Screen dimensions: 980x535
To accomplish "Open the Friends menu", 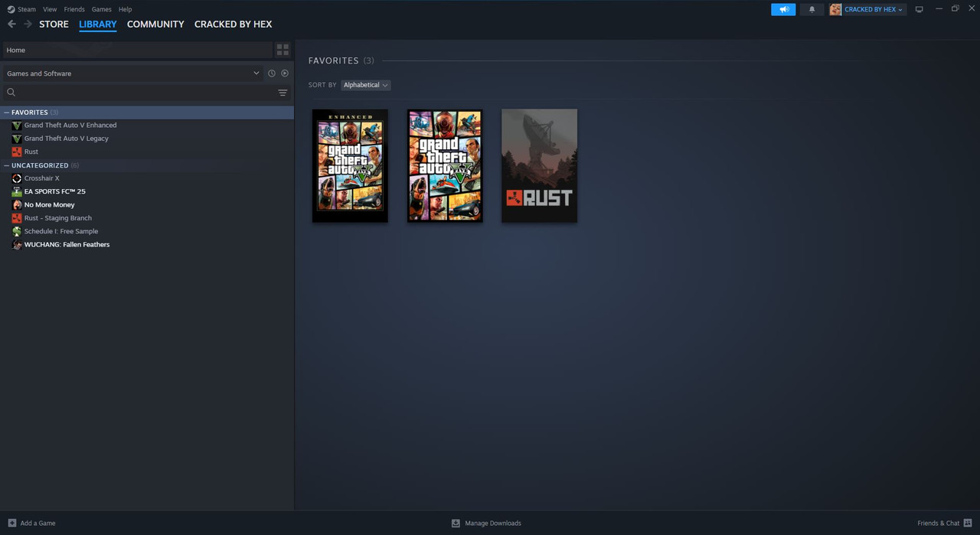I will [74, 9].
